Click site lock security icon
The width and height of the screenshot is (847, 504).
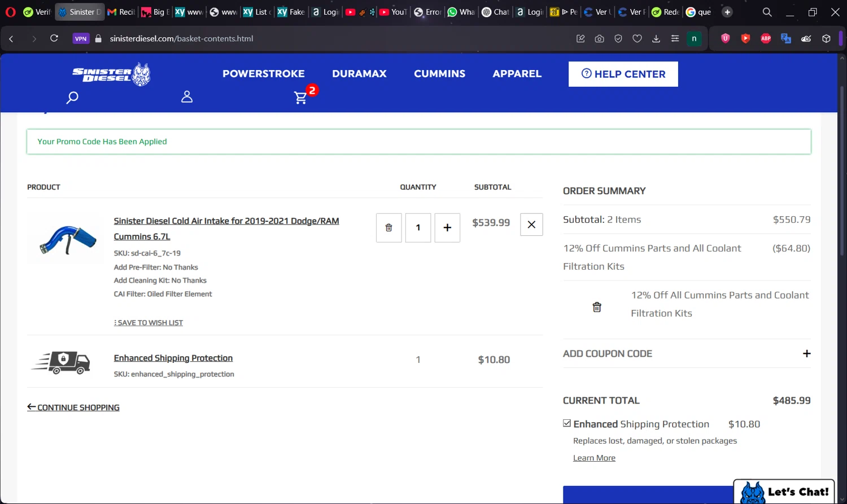98,38
